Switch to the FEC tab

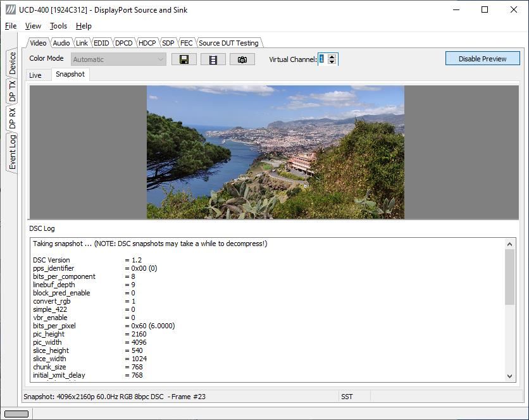pyautogui.click(x=186, y=43)
